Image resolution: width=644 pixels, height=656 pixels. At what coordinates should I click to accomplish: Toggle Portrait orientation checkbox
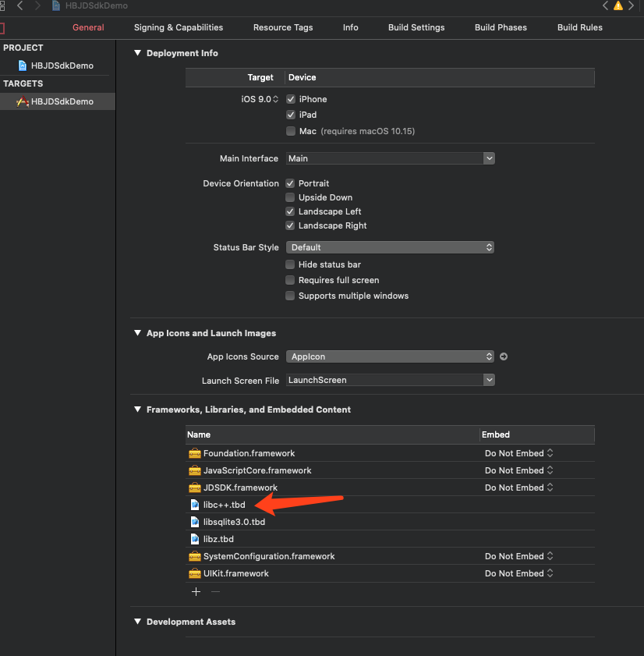click(290, 183)
